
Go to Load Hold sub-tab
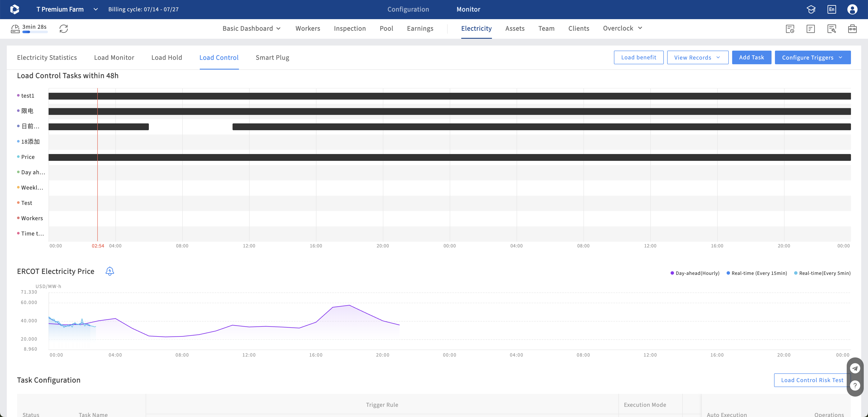167,58
